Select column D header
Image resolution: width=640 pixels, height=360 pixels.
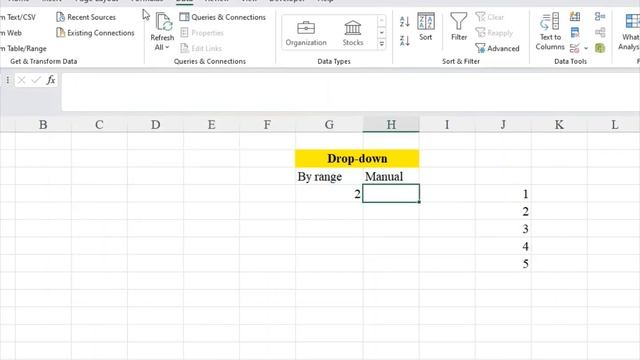[156, 124]
